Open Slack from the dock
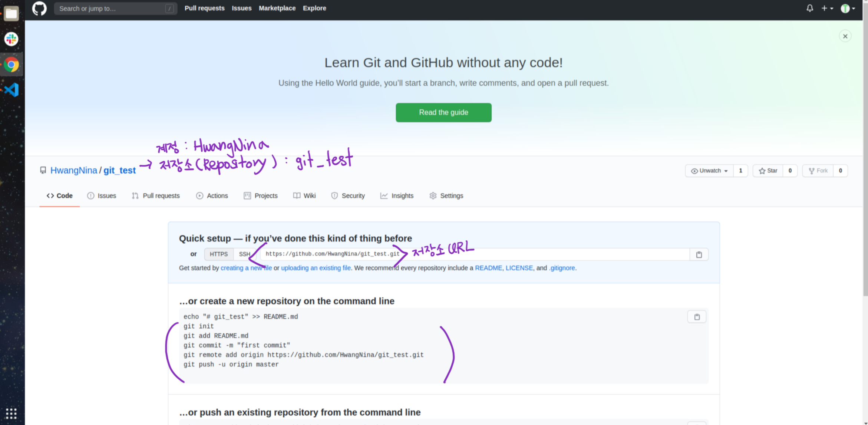This screenshot has width=868, height=425. tap(11, 39)
